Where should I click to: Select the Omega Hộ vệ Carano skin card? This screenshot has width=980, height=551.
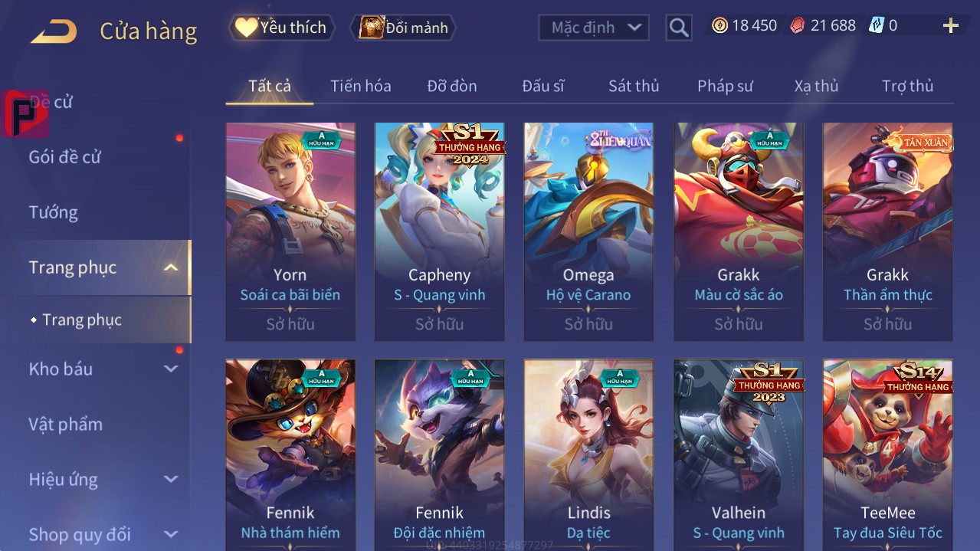pos(588,231)
